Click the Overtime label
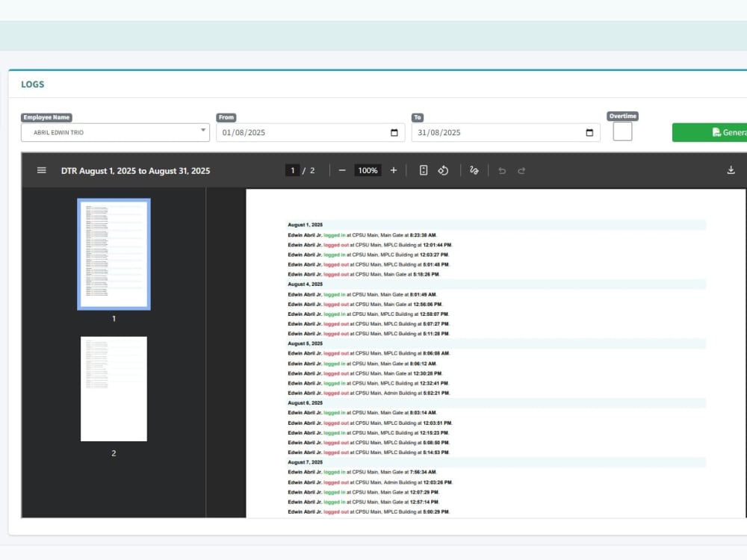Screen dimensions: 747x560 [623, 116]
